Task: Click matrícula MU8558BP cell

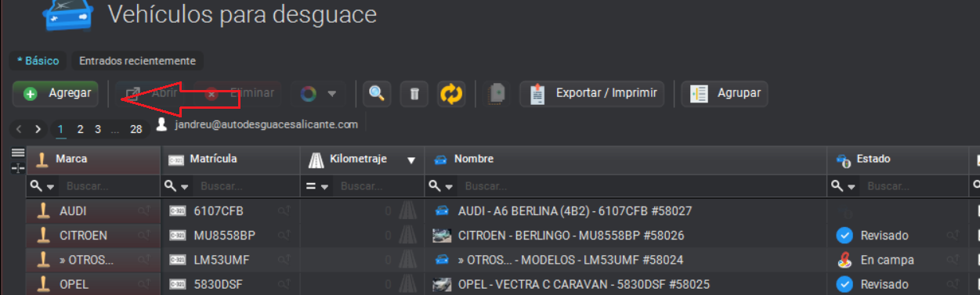Action: point(230,235)
